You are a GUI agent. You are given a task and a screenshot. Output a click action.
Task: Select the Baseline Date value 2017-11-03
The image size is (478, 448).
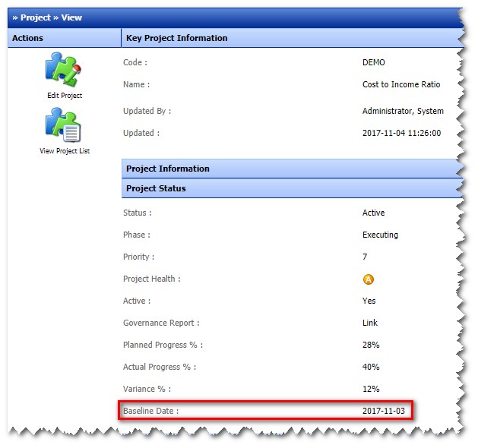point(384,411)
